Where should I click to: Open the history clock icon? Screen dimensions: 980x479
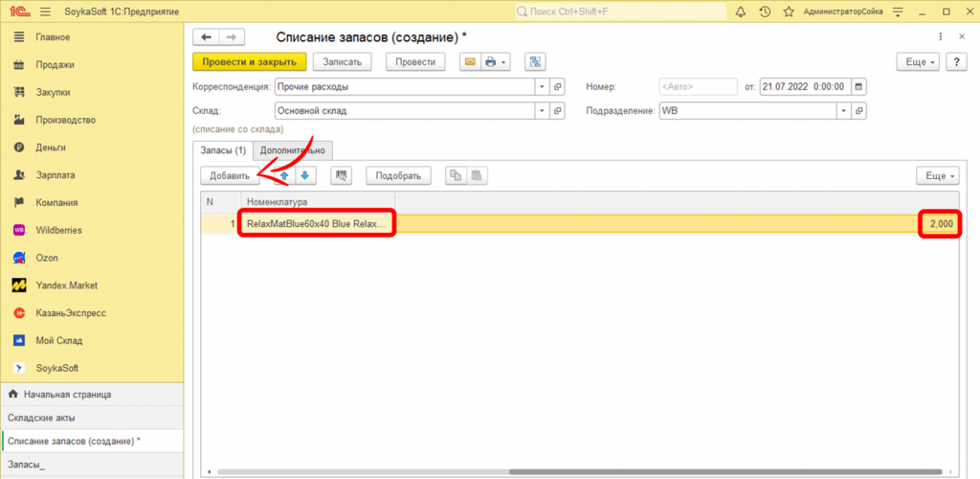[x=765, y=11]
